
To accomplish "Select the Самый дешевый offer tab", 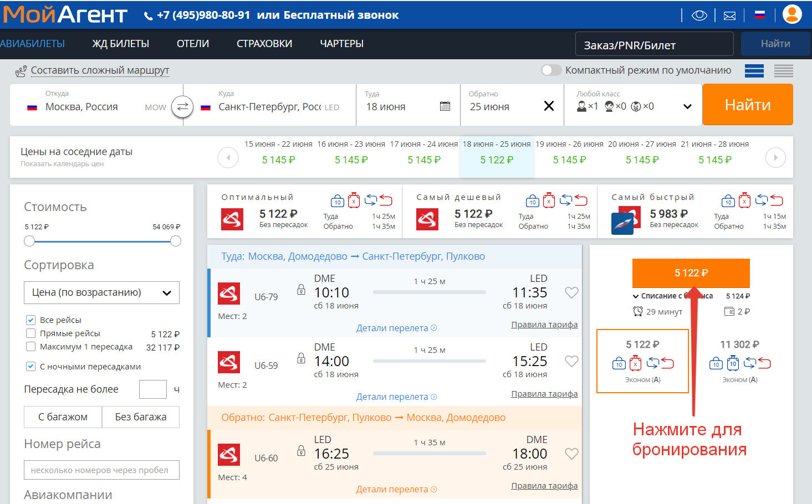I will pos(500,212).
